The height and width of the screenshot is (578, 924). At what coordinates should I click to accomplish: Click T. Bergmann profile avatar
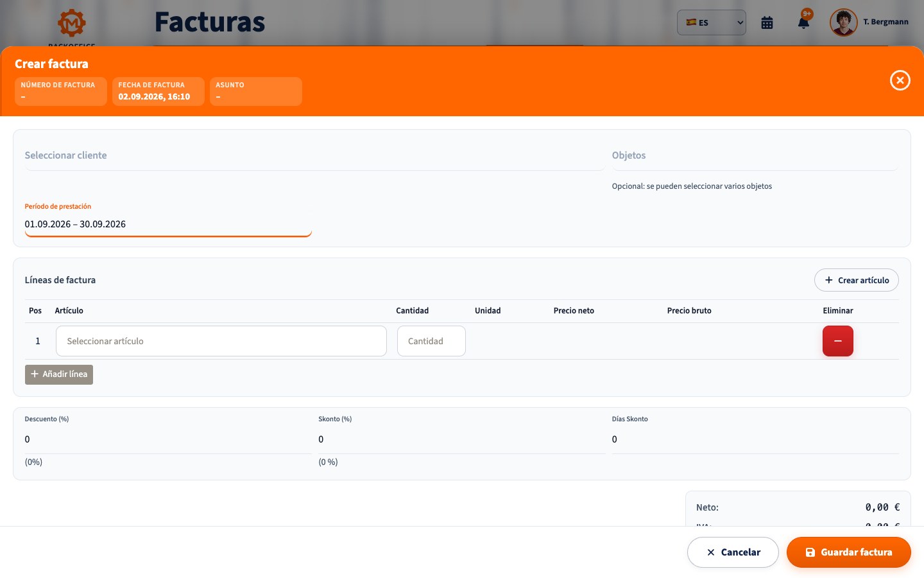(843, 22)
